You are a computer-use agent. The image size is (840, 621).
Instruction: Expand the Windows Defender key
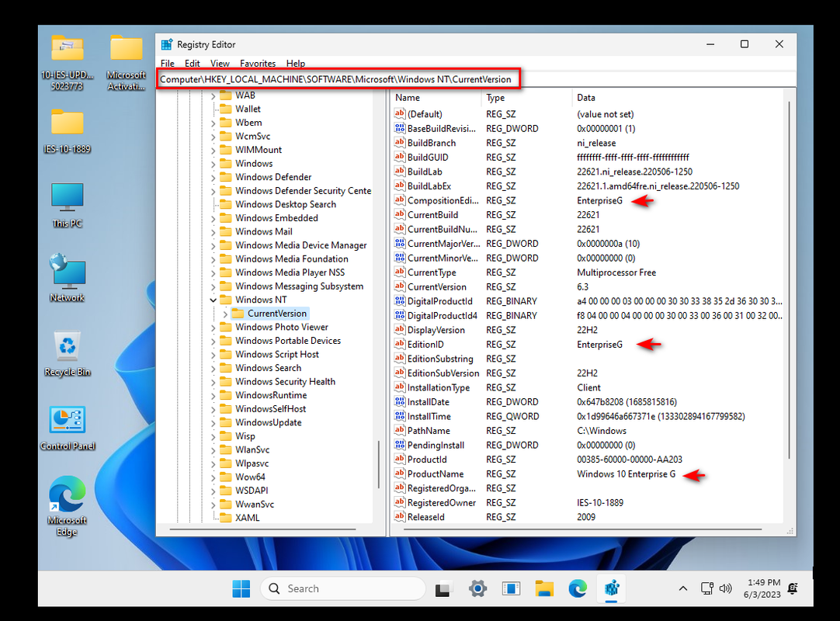213,177
